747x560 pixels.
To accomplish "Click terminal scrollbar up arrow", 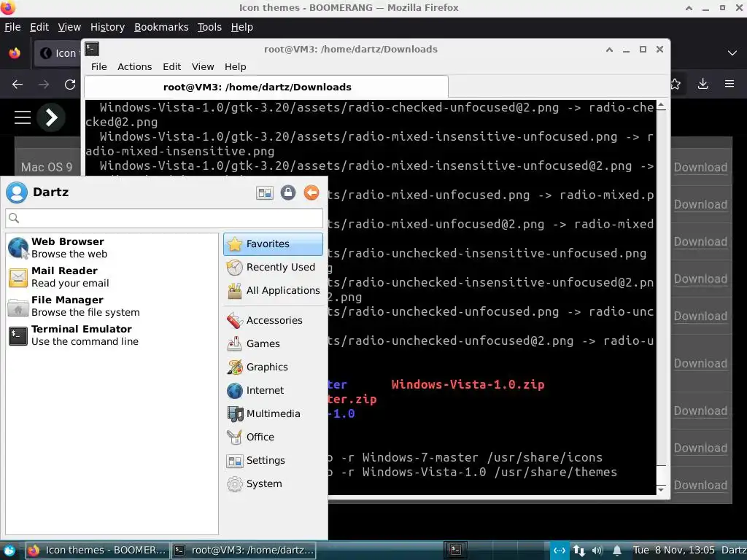I will tap(661, 105).
